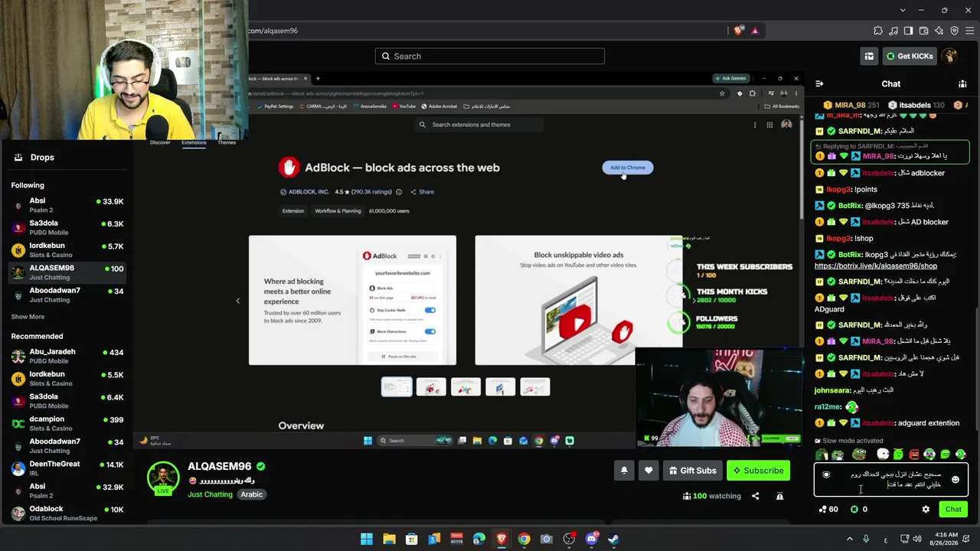Viewport: 980px width, 551px height.
Task: Collapse the chat panel with the arrow icon
Action: pyautogui.click(x=819, y=84)
